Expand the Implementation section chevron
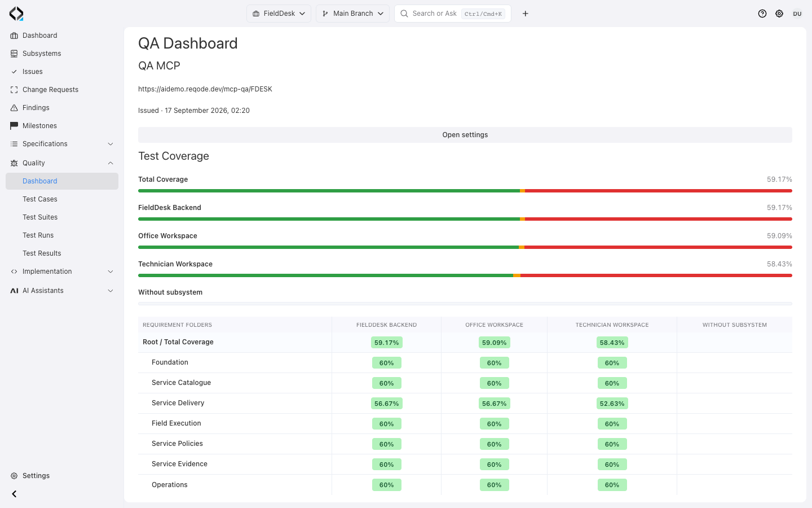This screenshot has width=812, height=508. tap(111, 271)
